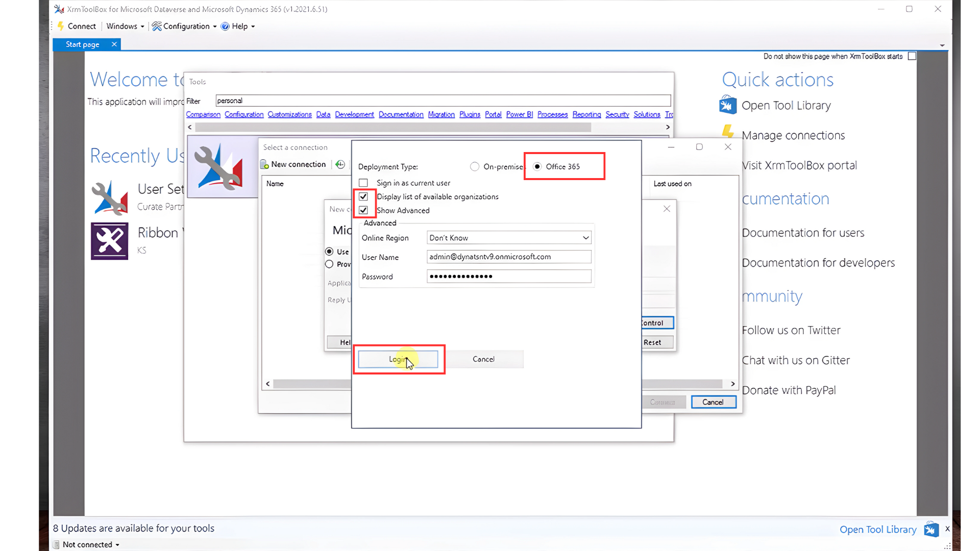This screenshot has width=980, height=551.
Task: Filter tools by Power BI category
Action: (519, 114)
